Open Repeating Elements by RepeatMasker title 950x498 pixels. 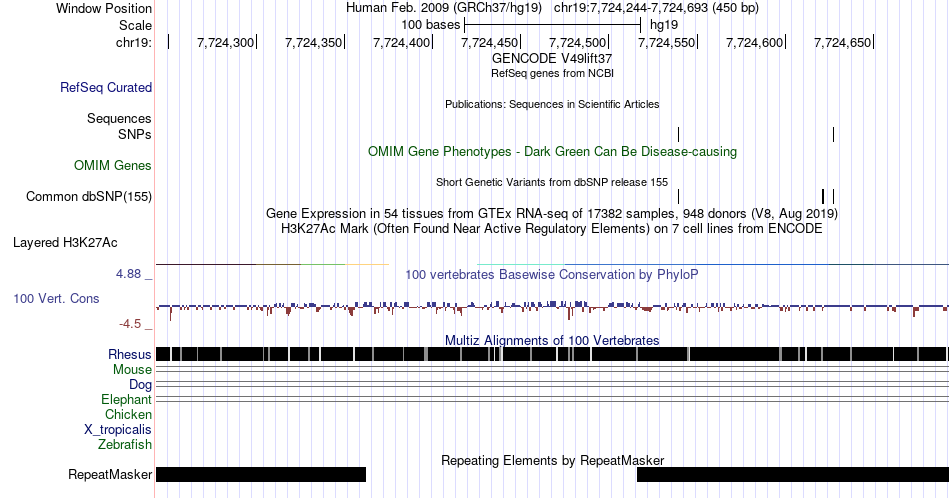[552, 460]
